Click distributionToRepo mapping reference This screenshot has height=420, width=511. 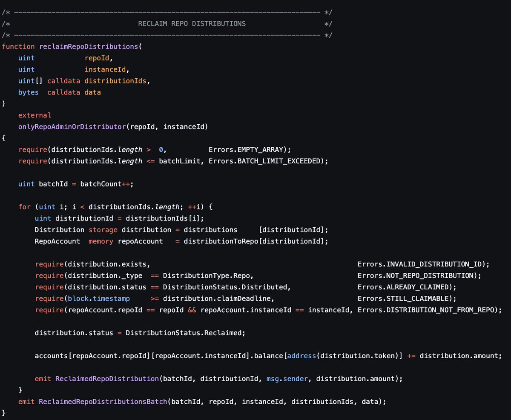(221, 242)
